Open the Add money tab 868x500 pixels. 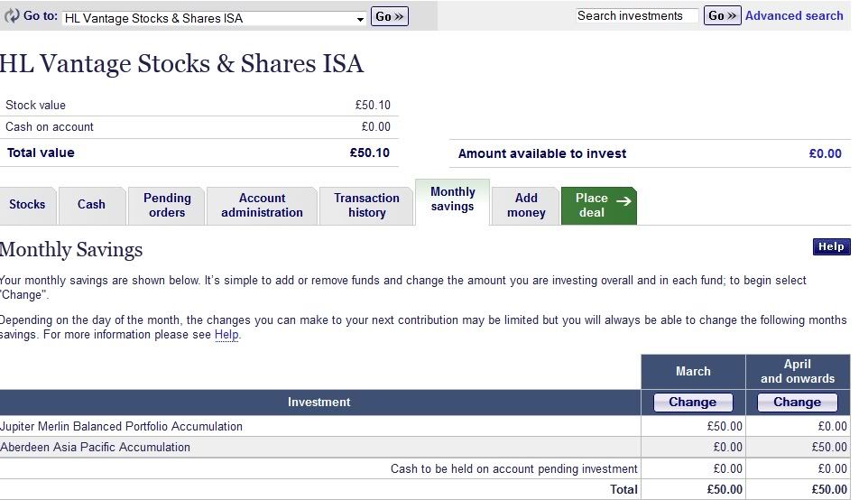tap(526, 205)
